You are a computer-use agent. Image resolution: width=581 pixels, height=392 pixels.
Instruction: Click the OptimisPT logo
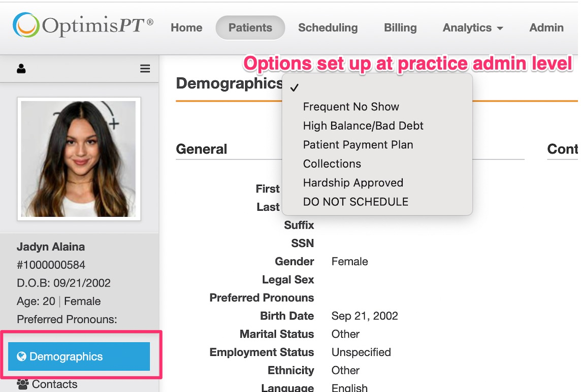(x=83, y=26)
